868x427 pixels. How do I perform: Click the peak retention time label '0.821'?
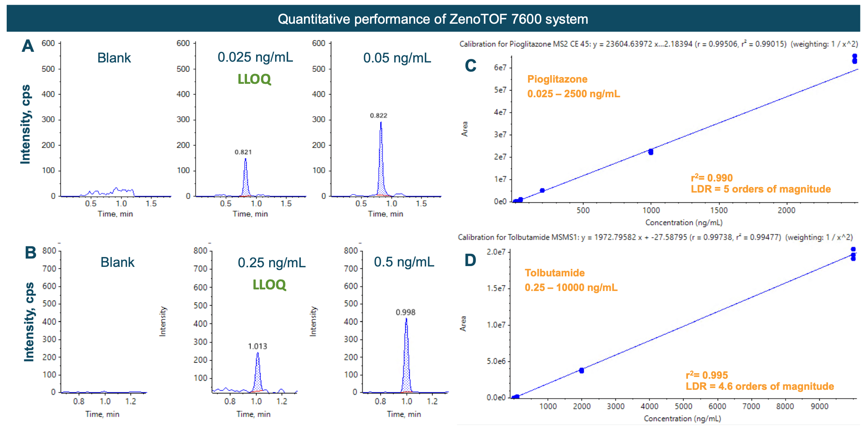[243, 152]
